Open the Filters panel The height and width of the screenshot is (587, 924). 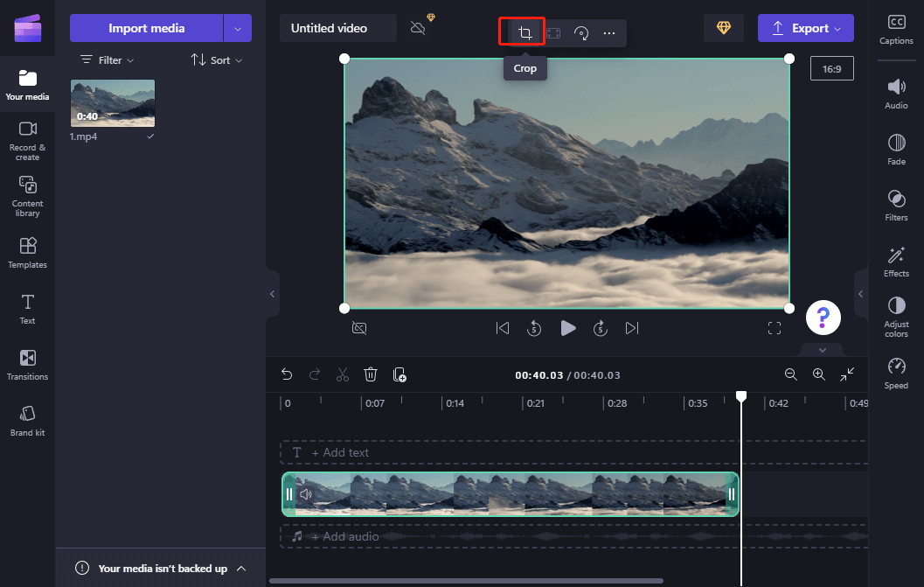896,205
